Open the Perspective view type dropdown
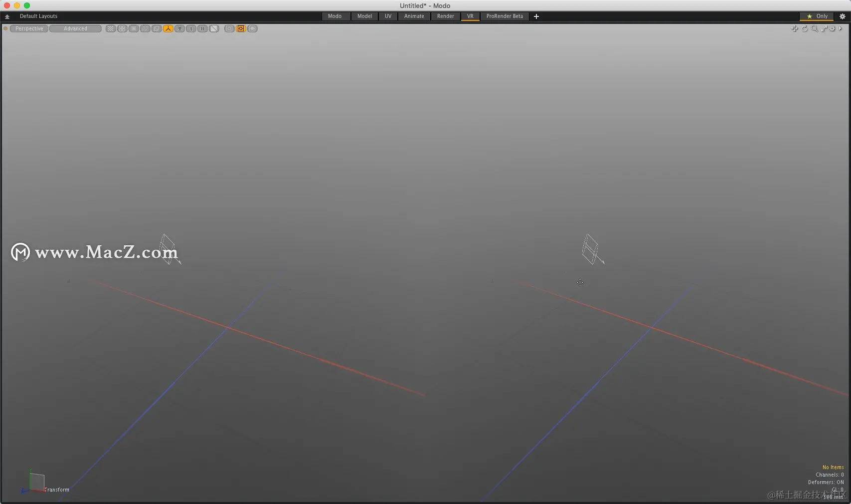Screen dimensions: 851x504 click(29, 29)
